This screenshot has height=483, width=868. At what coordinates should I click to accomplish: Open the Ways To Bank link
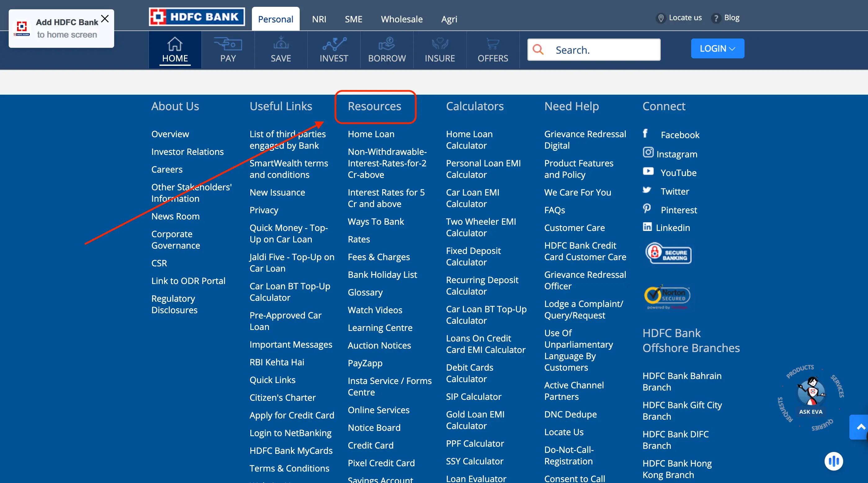[376, 221]
